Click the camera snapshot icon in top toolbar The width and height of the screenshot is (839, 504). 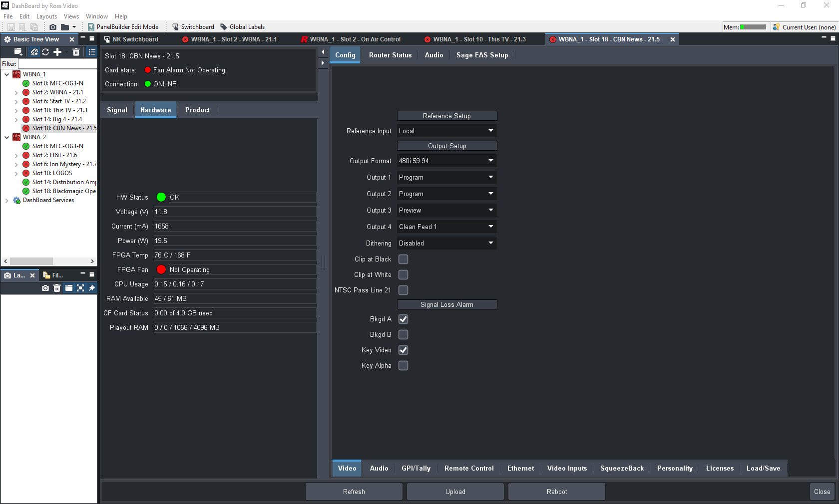(53, 27)
